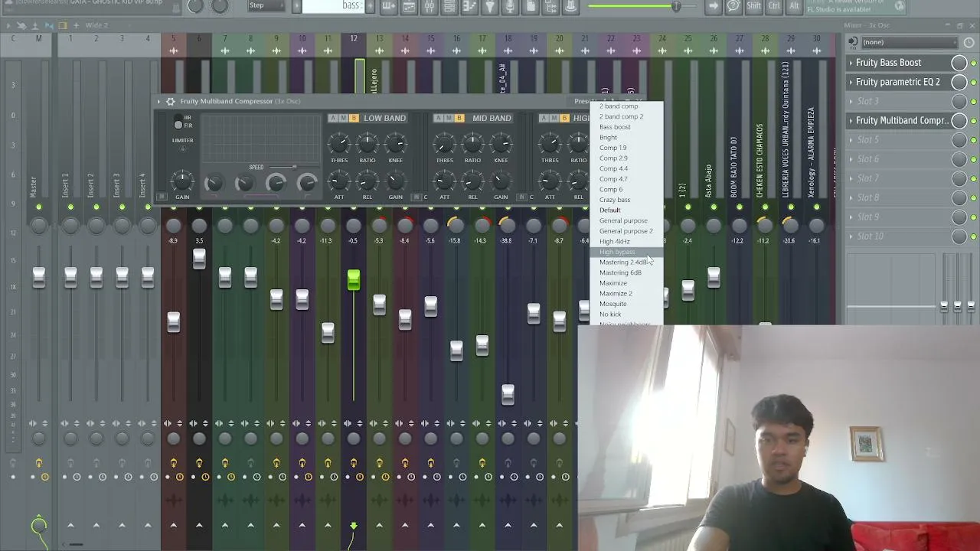Toggle Fruity Bass Boost enable LED
The height and width of the screenshot is (551, 980).
(x=973, y=63)
